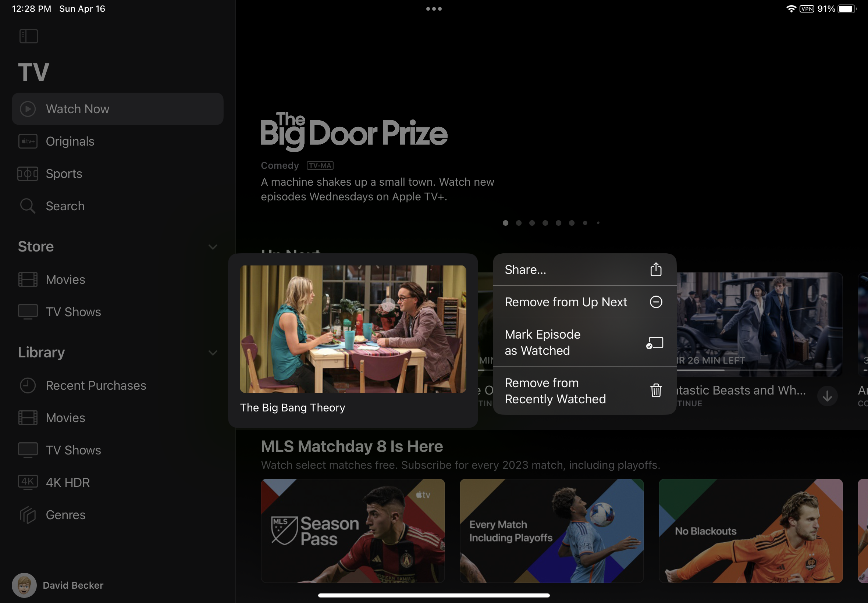This screenshot has width=868, height=603.
Task: Click the battery status icon
Action: pos(847,9)
